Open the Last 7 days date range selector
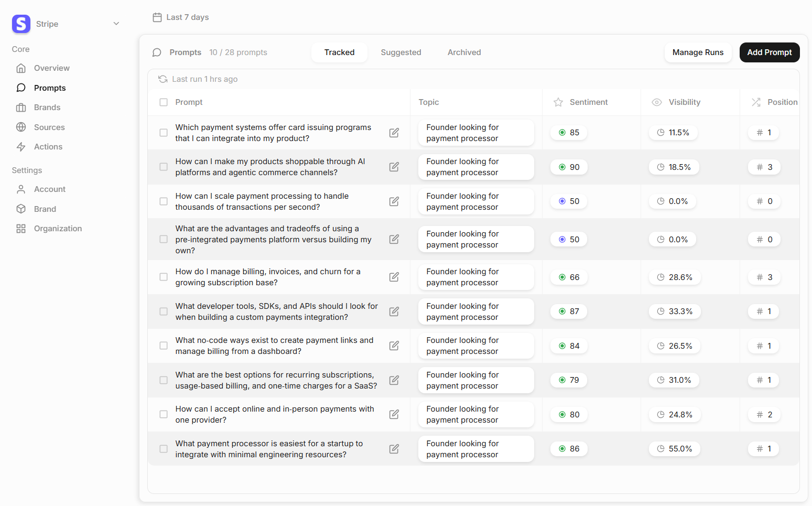This screenshot has width=812, height=506. click(180, 17)
